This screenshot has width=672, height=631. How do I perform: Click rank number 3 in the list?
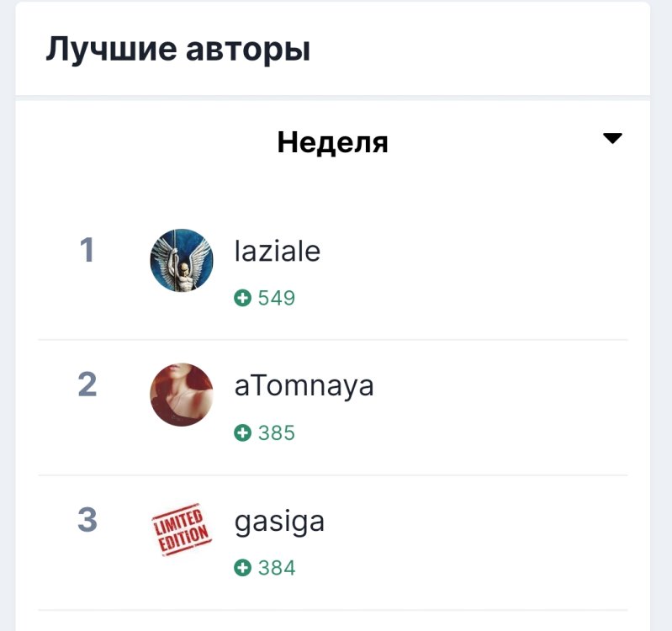(x=87, y=520)
